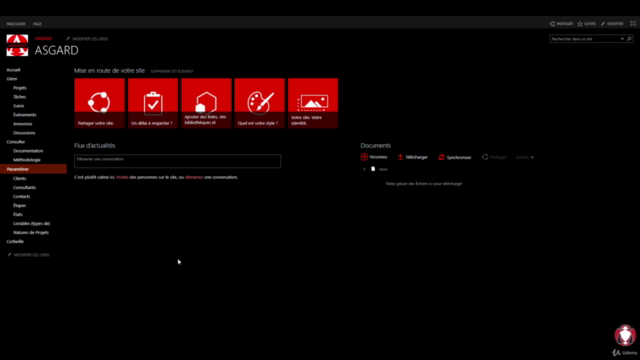Click the document type column icon
Image resolution: width=640 pixels, height=360 pixels.
(x=373, y=169)
